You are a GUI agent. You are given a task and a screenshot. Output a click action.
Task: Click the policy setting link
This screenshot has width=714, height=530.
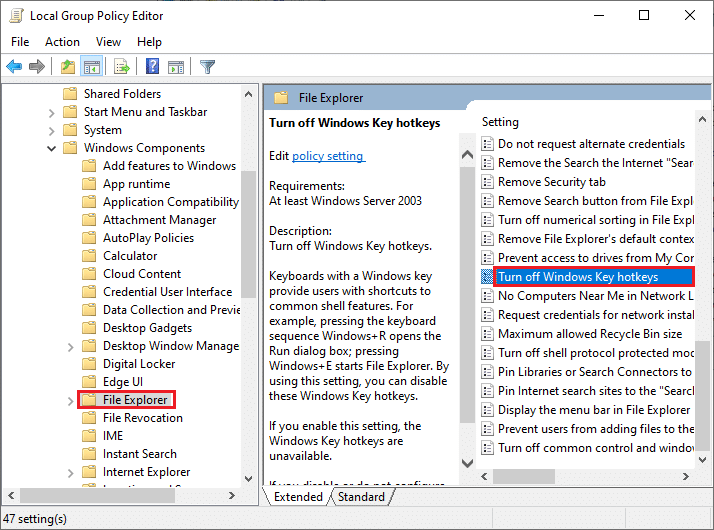pyautogui.click(x=328, y=156)
